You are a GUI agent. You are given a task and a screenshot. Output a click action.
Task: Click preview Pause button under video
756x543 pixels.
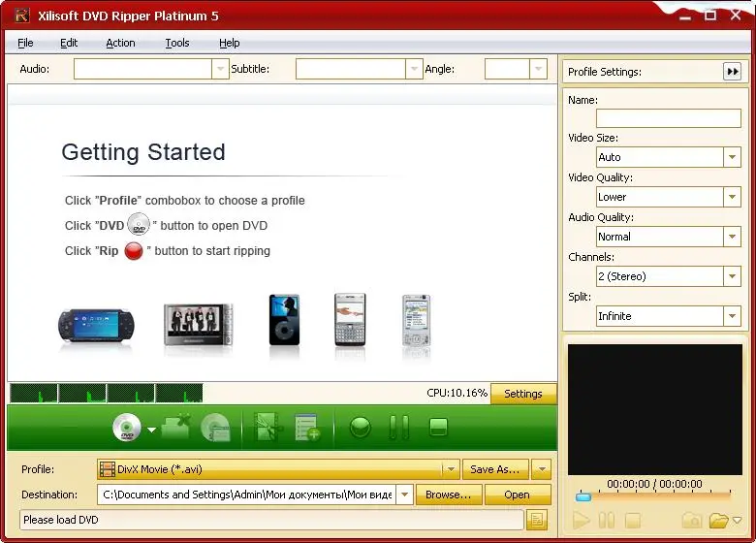(x=607, y=521)
